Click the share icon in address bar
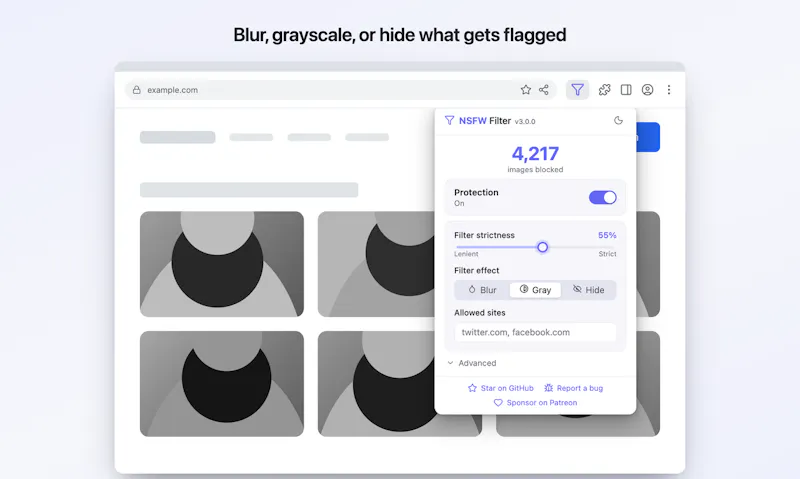 [x=544, y=90]
